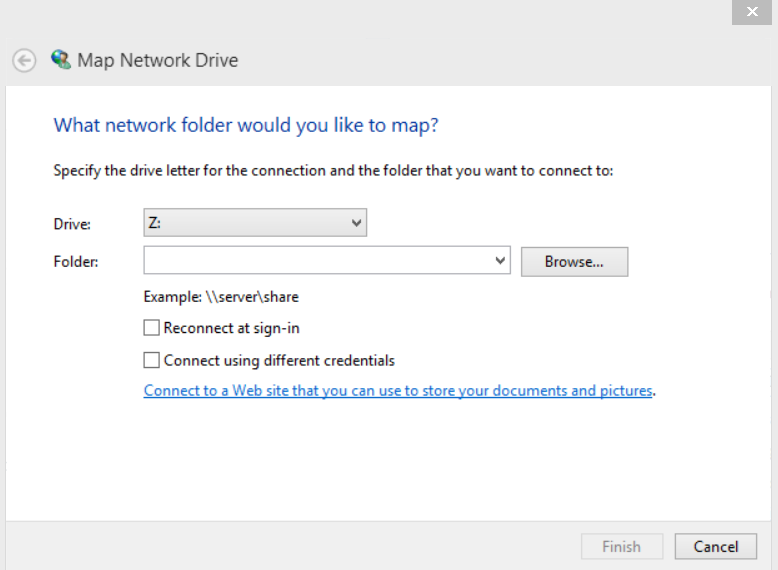Click the 'Connect using different credentials' label text
The image size is (778, 570).
[279, 360]
